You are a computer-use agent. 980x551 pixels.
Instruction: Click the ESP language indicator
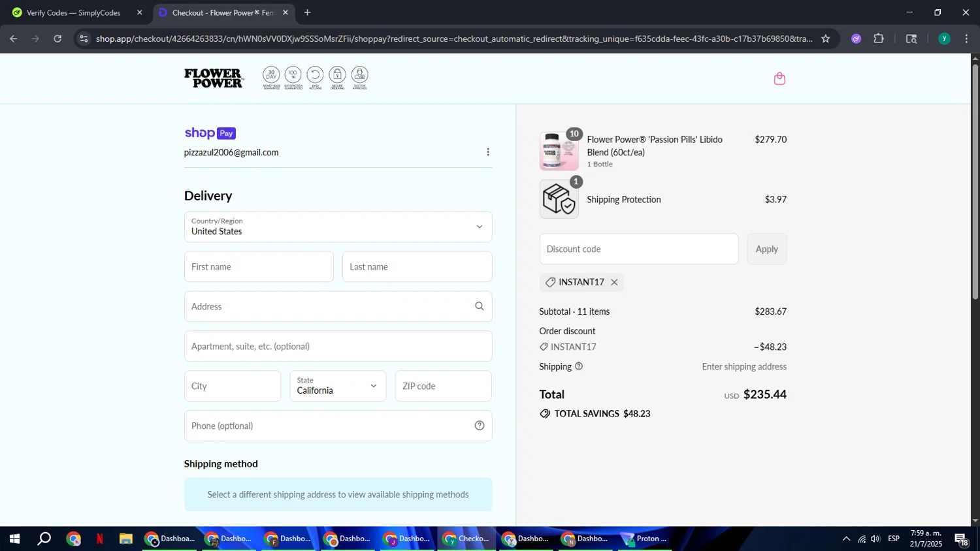click(x=894, y=539)
